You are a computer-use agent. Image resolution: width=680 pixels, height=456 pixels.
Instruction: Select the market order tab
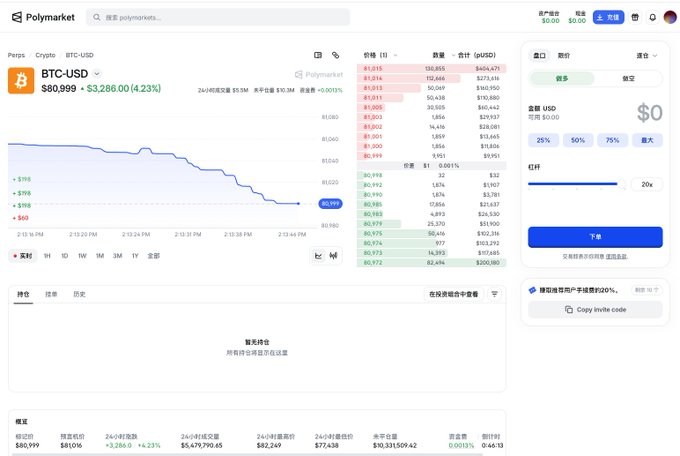pos(539,56)
